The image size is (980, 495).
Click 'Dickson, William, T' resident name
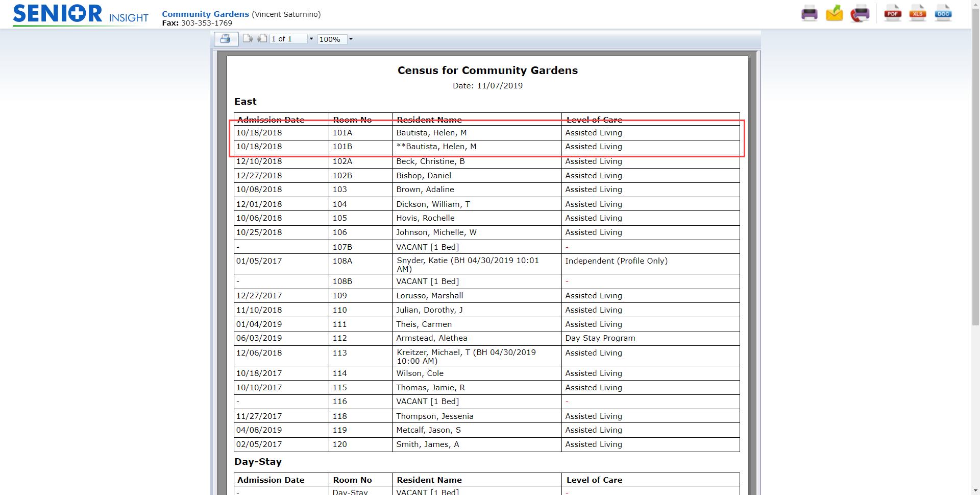click(x=433, y=204)
